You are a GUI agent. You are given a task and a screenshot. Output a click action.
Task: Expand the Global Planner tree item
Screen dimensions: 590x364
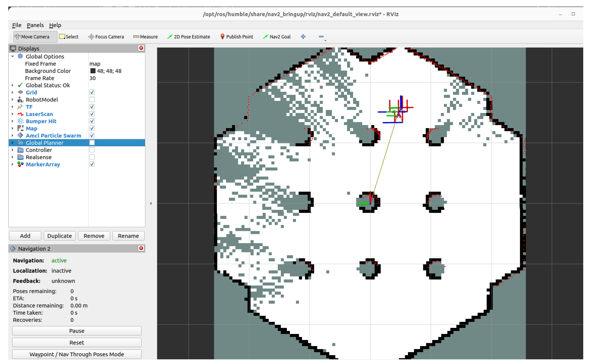[x=13, y=143]
